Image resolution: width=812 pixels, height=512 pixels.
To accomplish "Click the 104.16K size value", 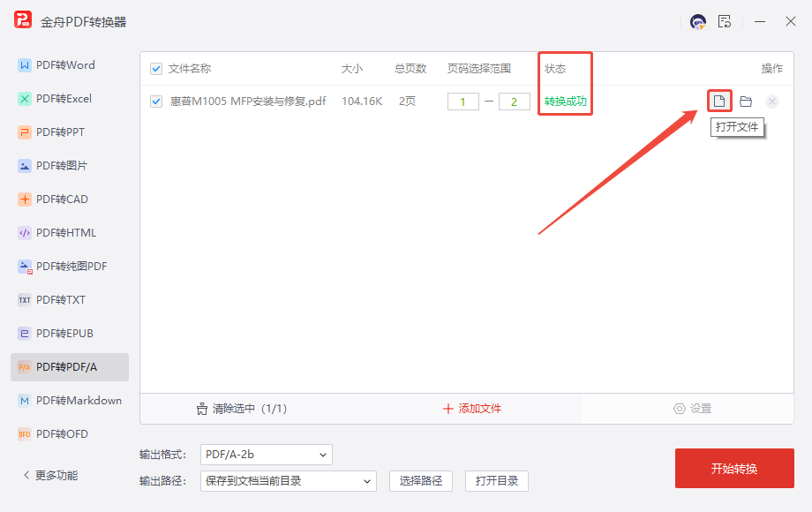I will pos(362,102).
